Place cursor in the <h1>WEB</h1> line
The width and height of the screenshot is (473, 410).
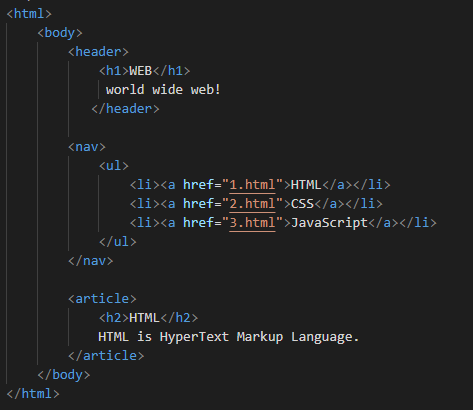click(144, 71)
